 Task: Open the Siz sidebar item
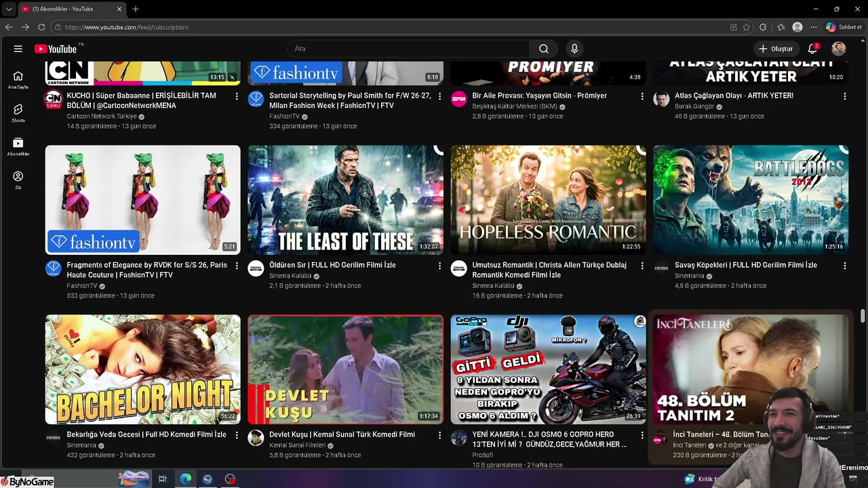pos(18,180)
